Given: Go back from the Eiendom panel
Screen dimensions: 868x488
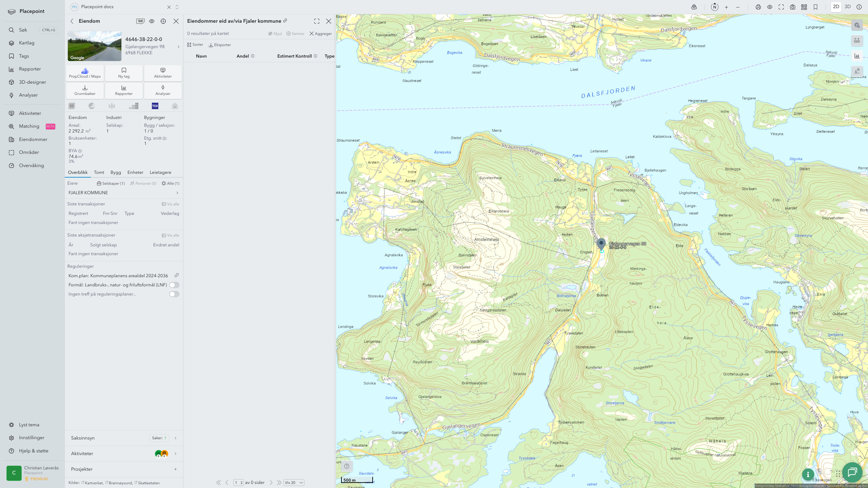Looking at the screenshot, I should point(72,21).
